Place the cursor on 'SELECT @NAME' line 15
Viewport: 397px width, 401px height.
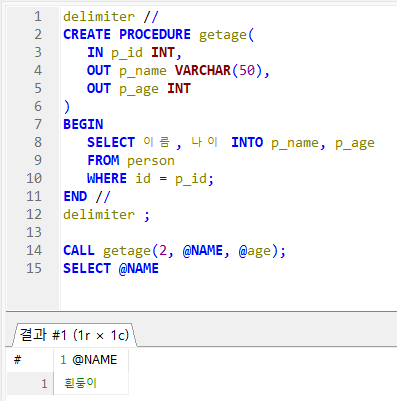click(x=111, y=268)
